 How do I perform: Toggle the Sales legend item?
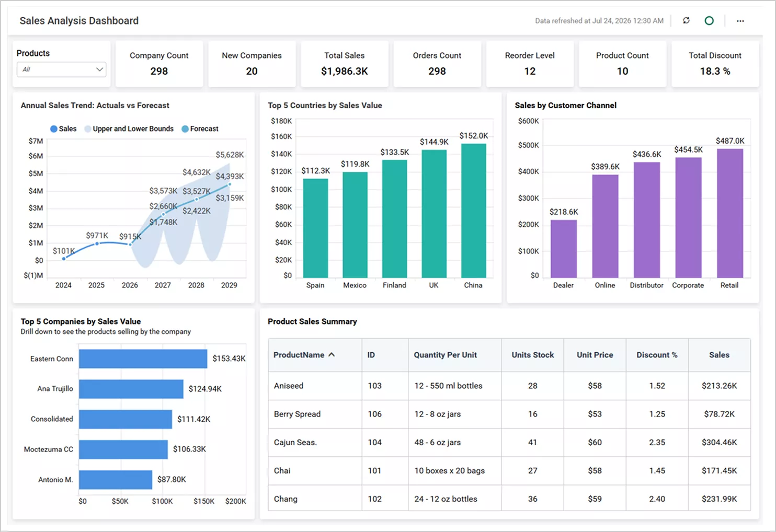63,129
